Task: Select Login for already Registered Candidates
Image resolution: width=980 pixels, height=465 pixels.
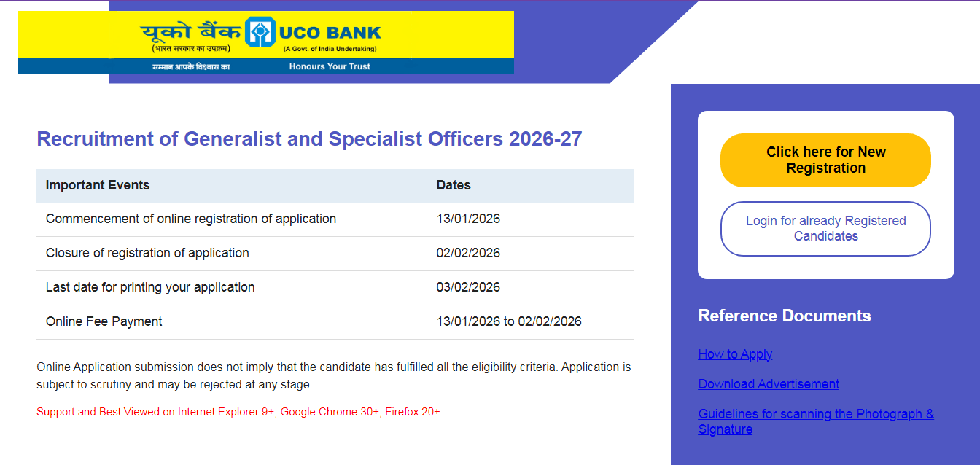Action: [825, 228]
